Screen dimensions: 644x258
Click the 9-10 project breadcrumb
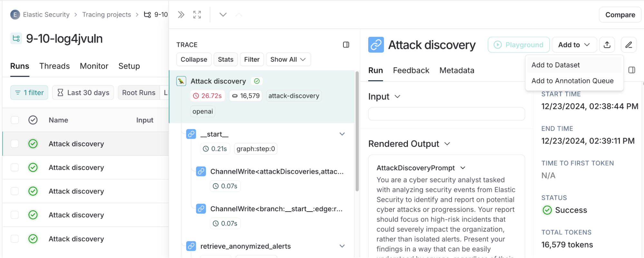coord(156,15)
